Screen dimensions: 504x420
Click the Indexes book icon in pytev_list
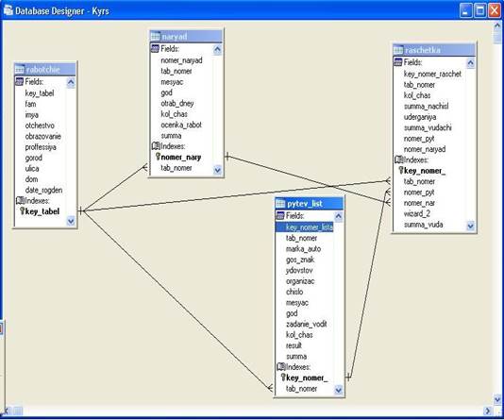pyautogui.click(x=281, y=366)
